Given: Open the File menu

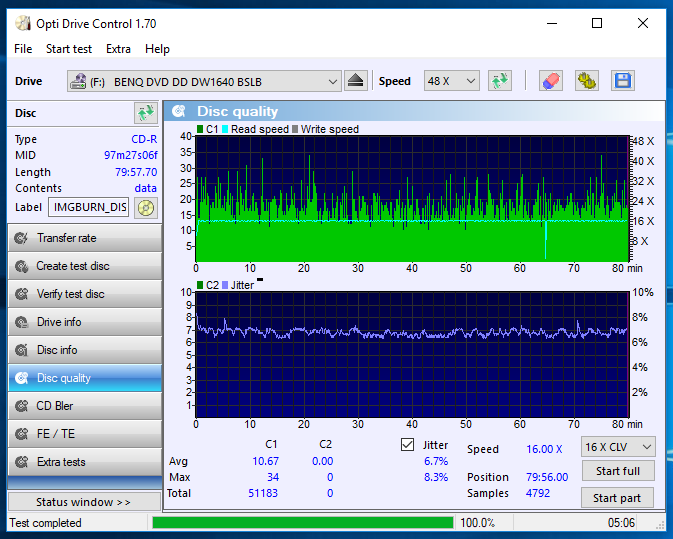Looking at the screenshot, I should click(23, 49).
